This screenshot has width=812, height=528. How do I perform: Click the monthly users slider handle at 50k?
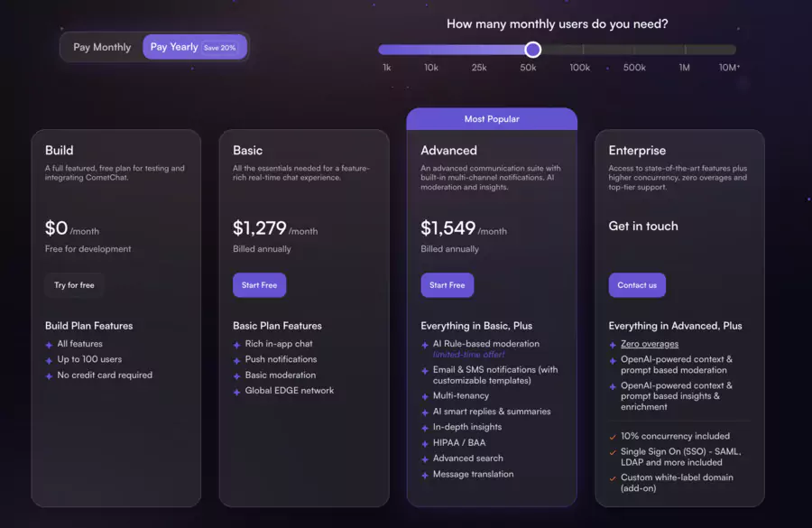532,50
